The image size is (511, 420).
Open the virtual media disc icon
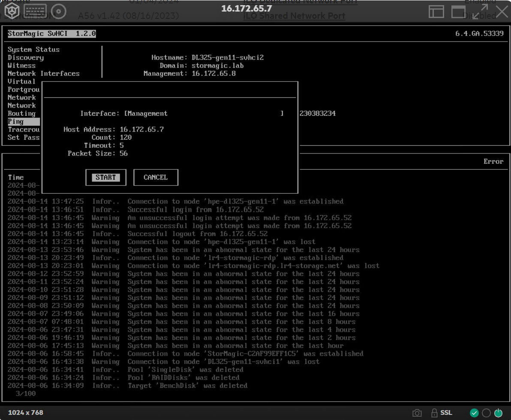(59, 12)
